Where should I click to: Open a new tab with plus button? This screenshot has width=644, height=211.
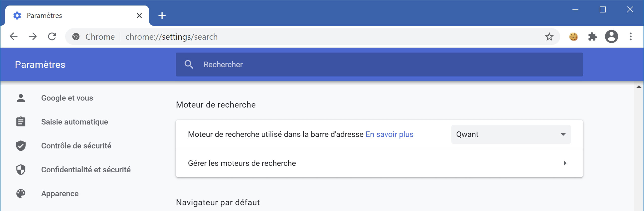coord(162,16)
